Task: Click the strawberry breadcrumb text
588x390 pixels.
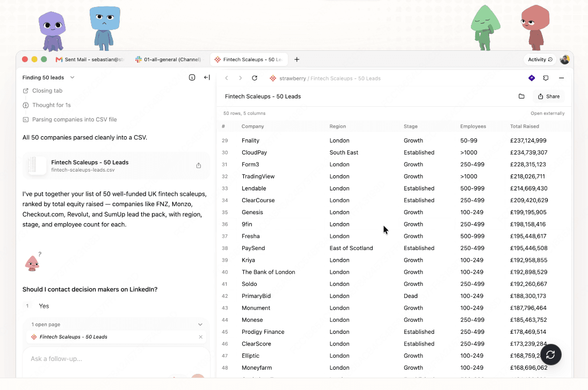Action: coord(293,78)
